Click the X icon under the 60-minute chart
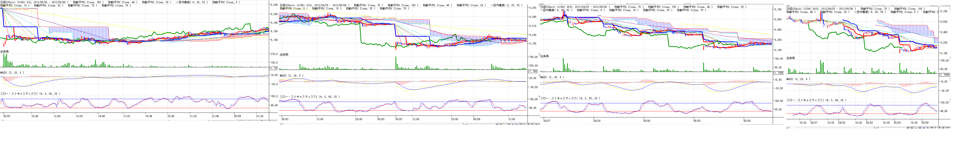The width and height of the screenshot is (980, 155). pyautogui.click(x=948, y=128)
